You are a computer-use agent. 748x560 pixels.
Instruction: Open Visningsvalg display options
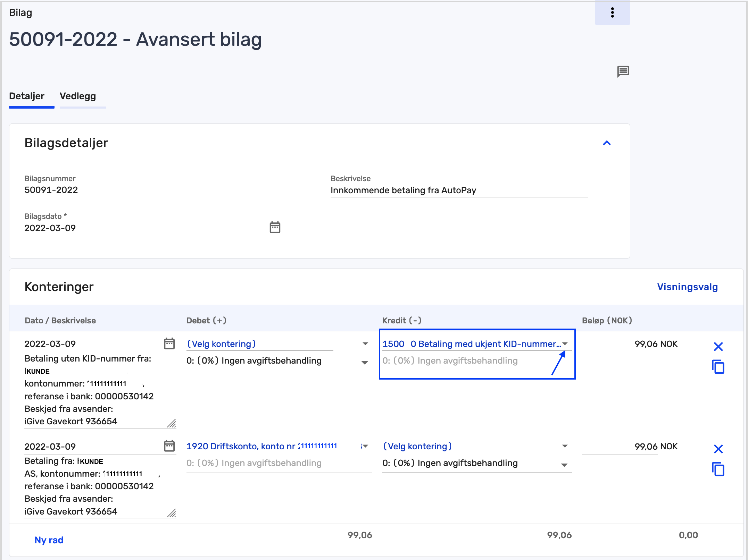[687, 287]
